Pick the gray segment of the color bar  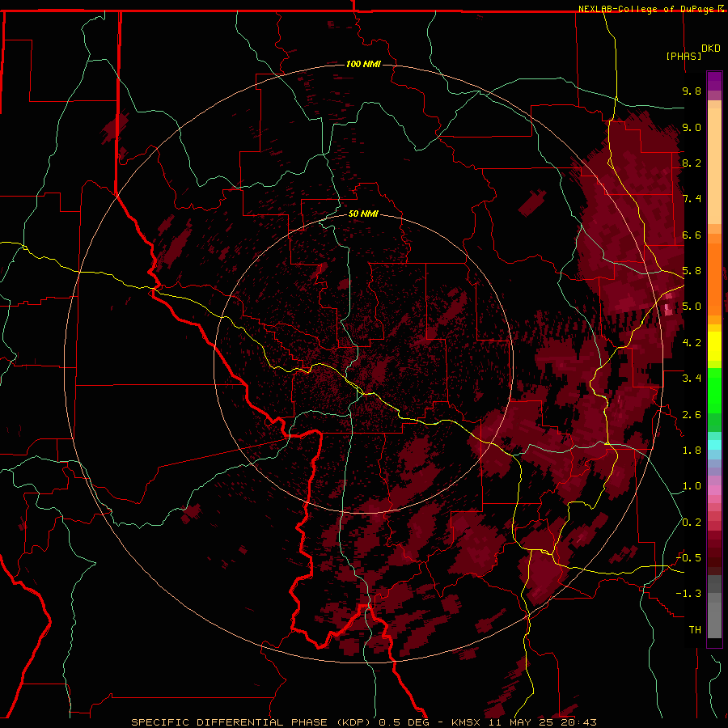click(714, 607)
